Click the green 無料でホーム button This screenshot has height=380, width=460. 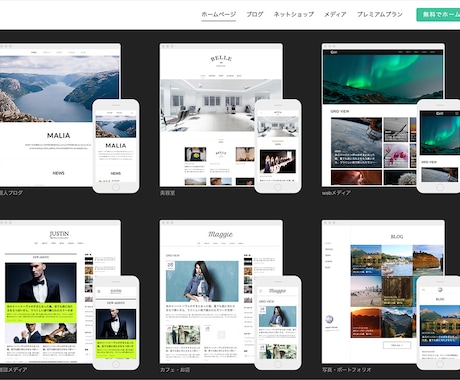pos(438,15)
